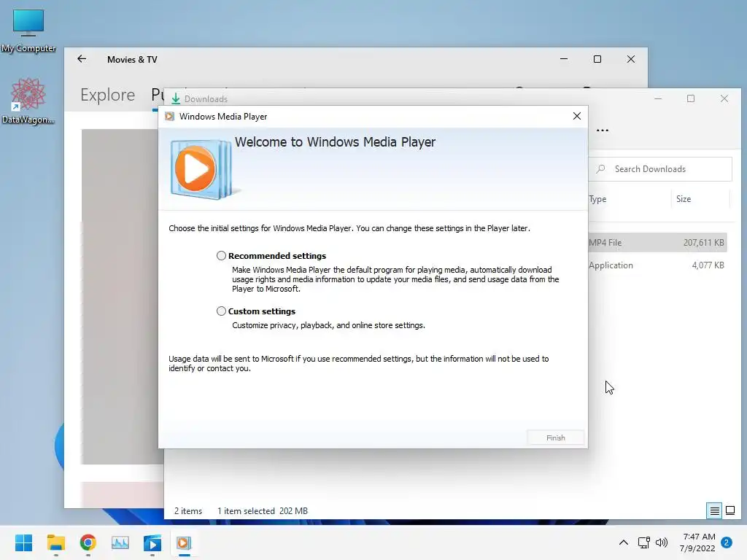Select the Application row in Downloads
747x560 pixels.
657,265
